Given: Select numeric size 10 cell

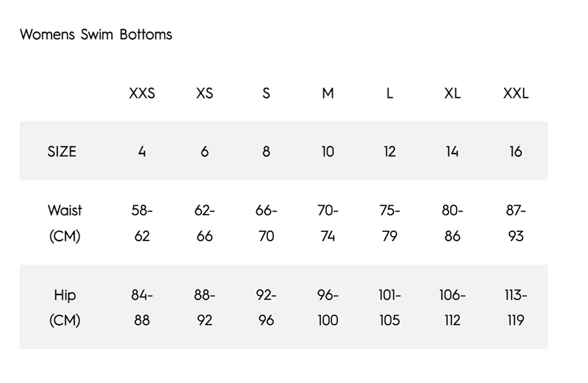Looking at the screenshot, I should tap(328, 152).
